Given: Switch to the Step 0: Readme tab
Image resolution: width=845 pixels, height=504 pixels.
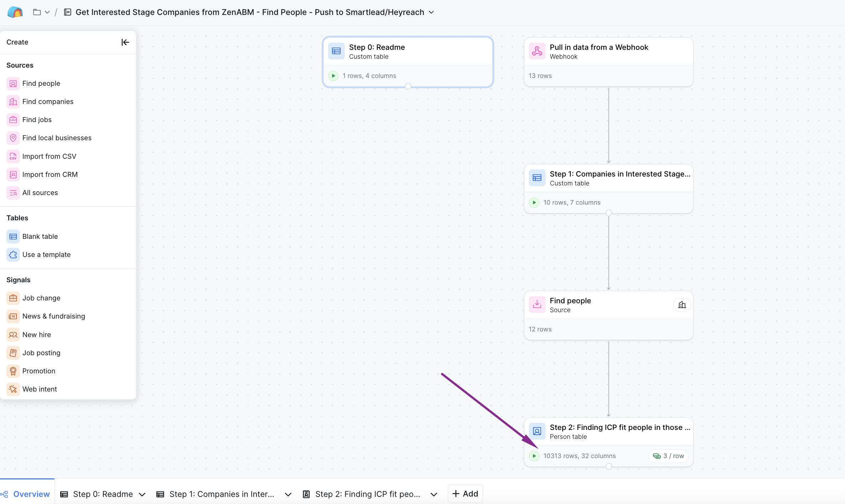Looking at the screenshot, I should point(103,494).
